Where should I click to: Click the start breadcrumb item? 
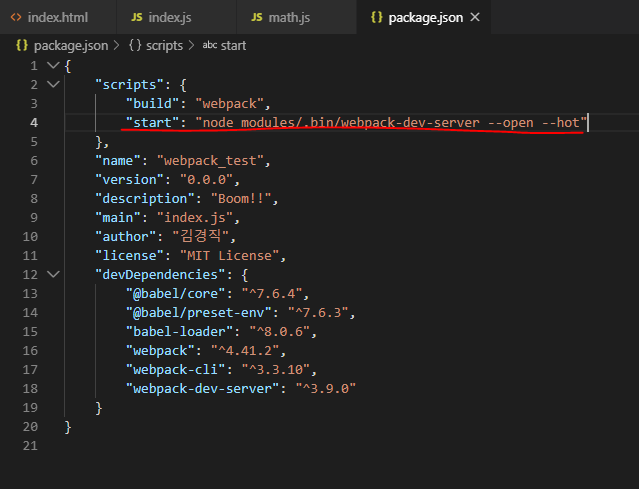(235, 45)
